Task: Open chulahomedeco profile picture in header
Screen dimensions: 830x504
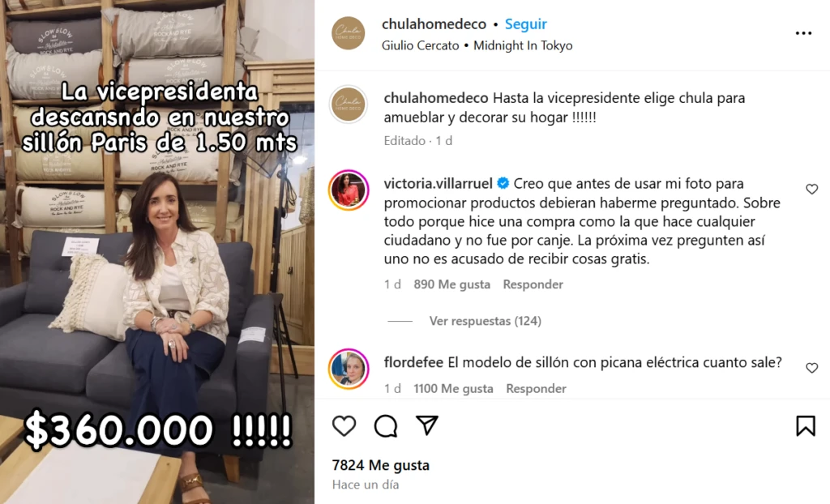Action: pyautogui.click(x=349, y=33)
